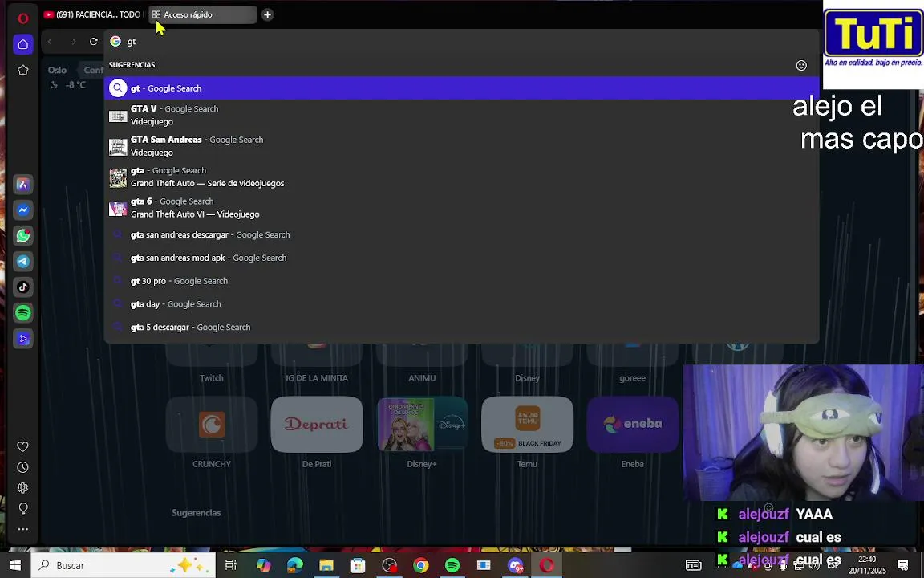Open the Windows notification center icon
The image size is (924, 578).
click(x=903, y=565)
